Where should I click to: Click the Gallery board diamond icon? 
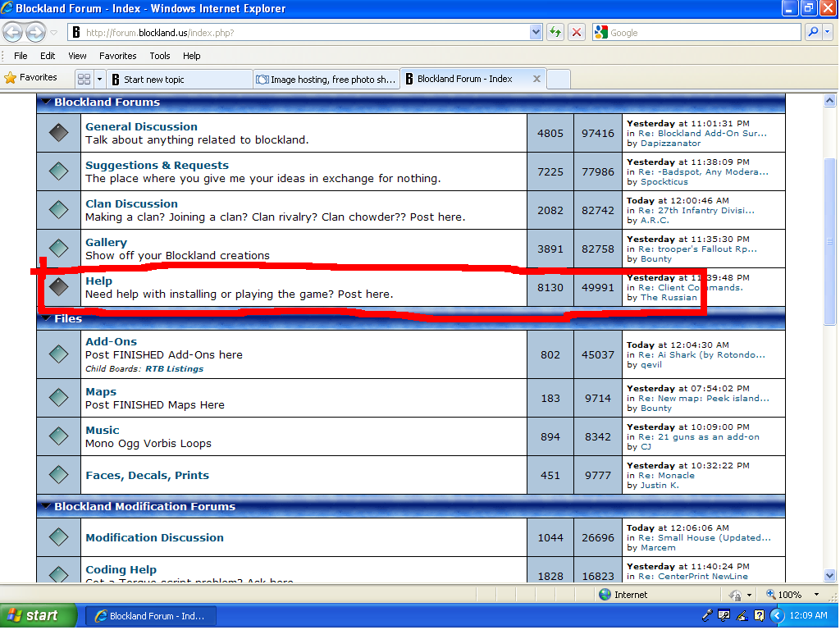[58, 248]
